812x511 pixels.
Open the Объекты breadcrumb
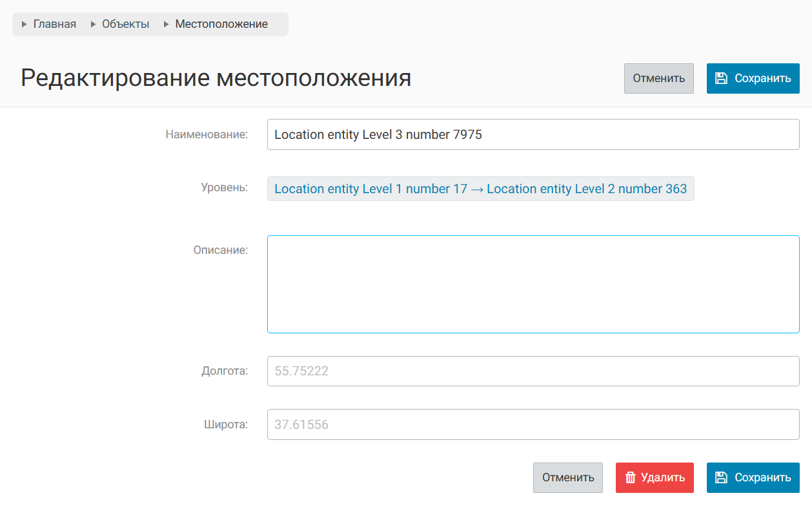pos(125,24)
